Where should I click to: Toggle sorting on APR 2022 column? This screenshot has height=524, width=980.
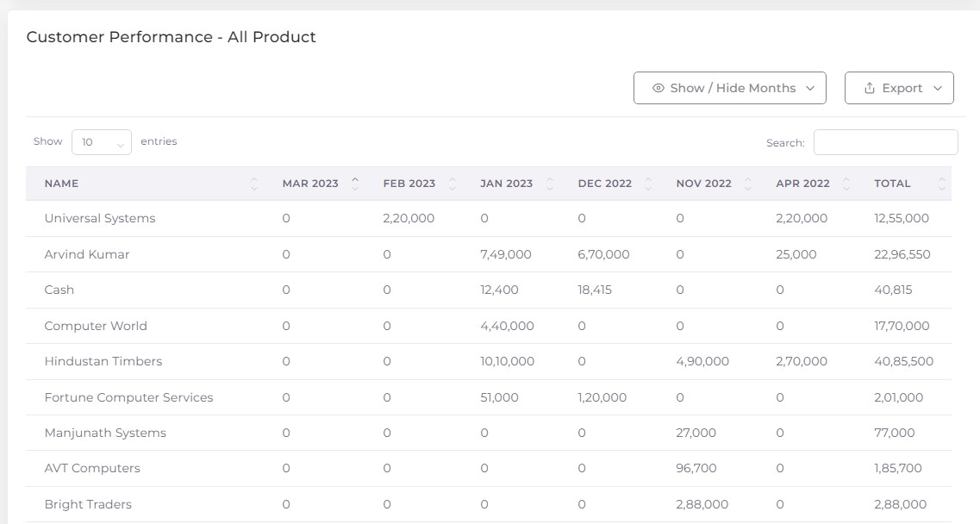(x=845, y=183)
